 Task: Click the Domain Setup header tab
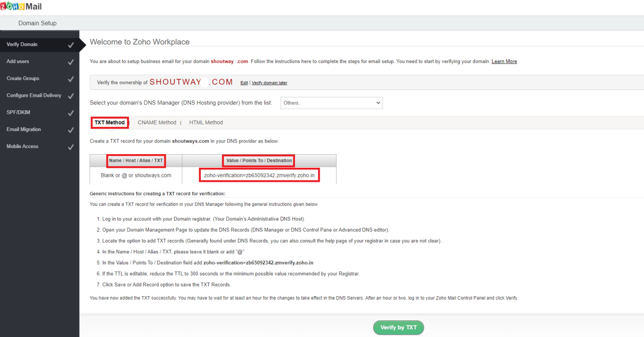37,23
